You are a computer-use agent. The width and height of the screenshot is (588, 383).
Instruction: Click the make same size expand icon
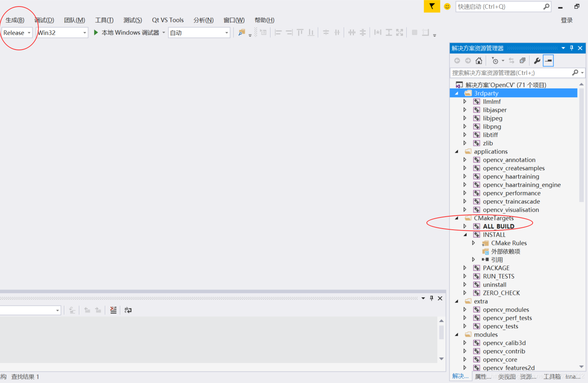(x=400, y=33)
